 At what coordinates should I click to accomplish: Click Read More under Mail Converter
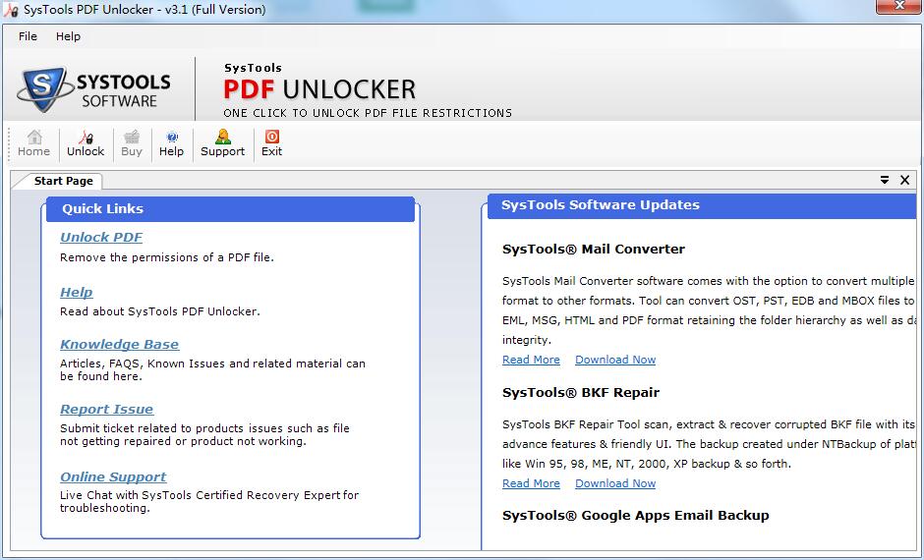531,360
